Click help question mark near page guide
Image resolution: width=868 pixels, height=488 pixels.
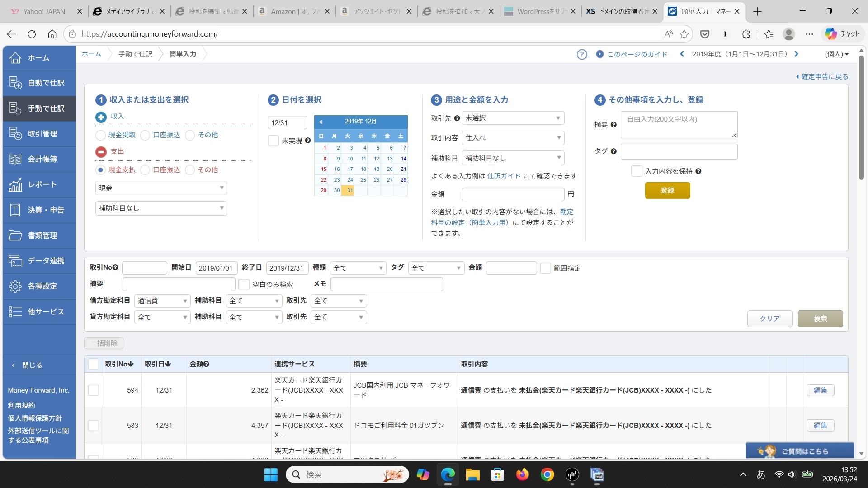click(x=582, y=54)
